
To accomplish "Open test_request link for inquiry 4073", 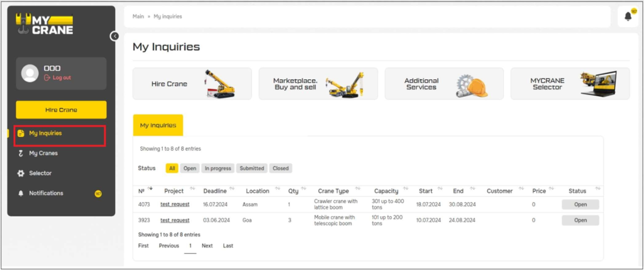I will (175, 204).
